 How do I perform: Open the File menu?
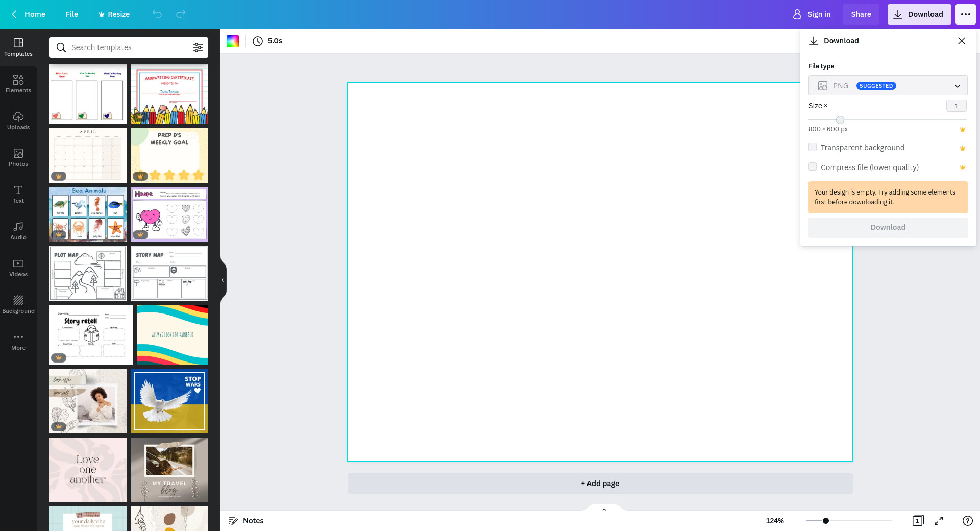pyautogui.click(x=72, y=14)
